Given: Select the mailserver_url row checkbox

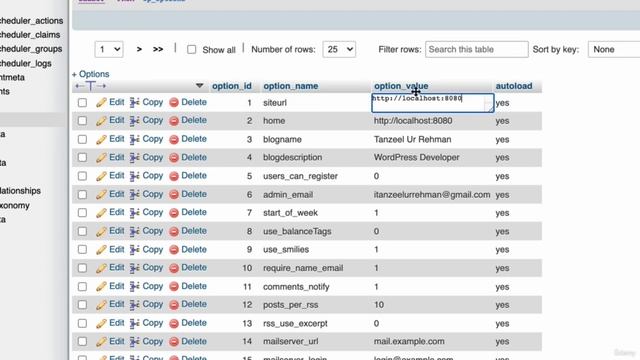Looking at the screenshot, I should 82,342.
